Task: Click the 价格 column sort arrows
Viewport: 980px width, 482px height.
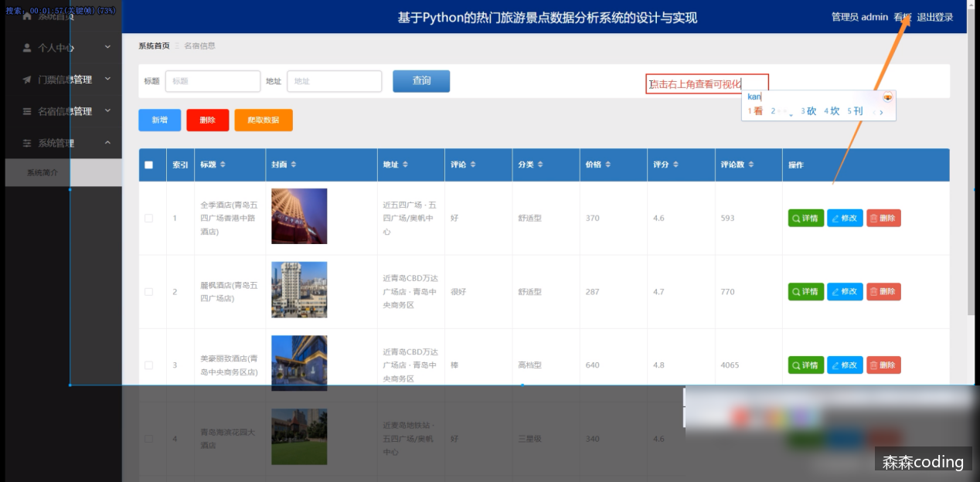Action: (x=608, y=165)
